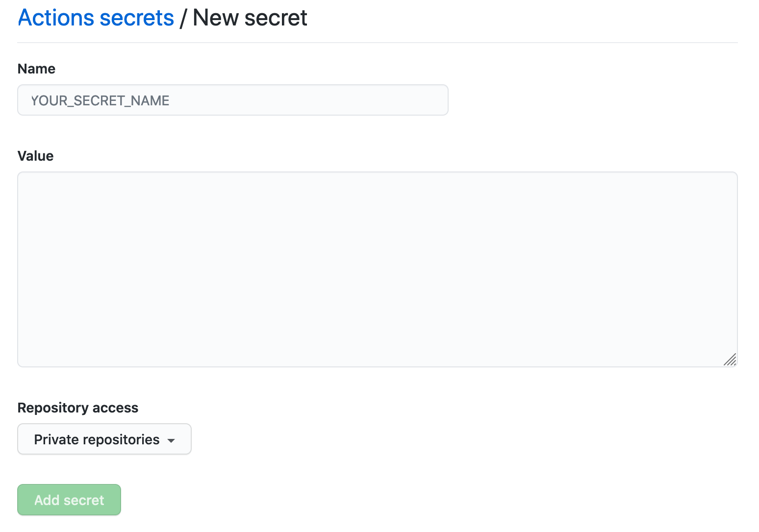Click the word 'Actions' in the breadcrumb
The height and width of the screenshot is (532, 759).
pos(56,18)
